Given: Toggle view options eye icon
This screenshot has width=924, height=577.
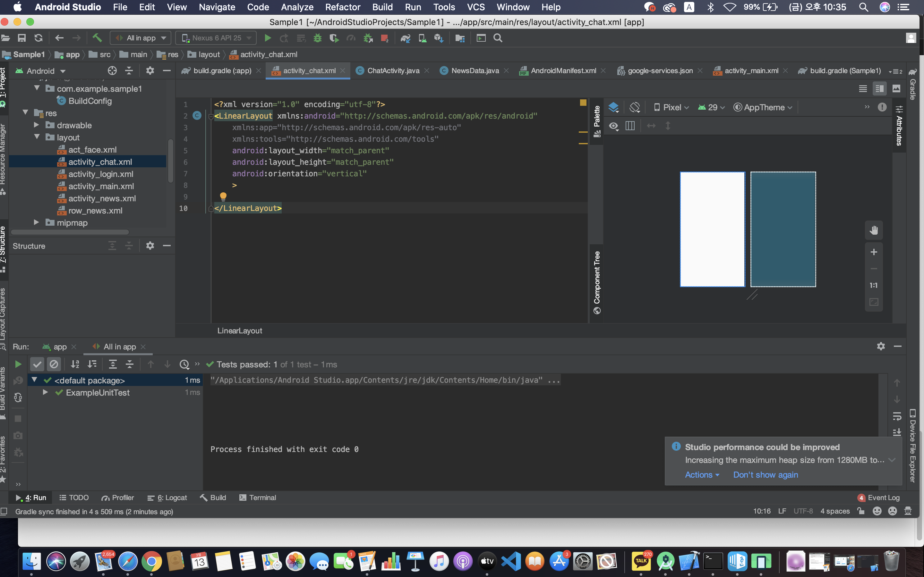Looking at the screenshot, I should pos(613,126).
